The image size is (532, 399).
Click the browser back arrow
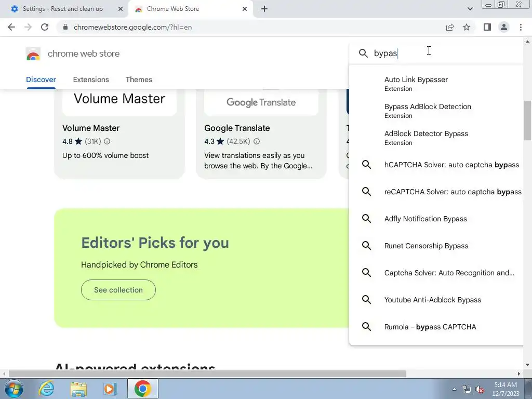click(x=11, y=27)
